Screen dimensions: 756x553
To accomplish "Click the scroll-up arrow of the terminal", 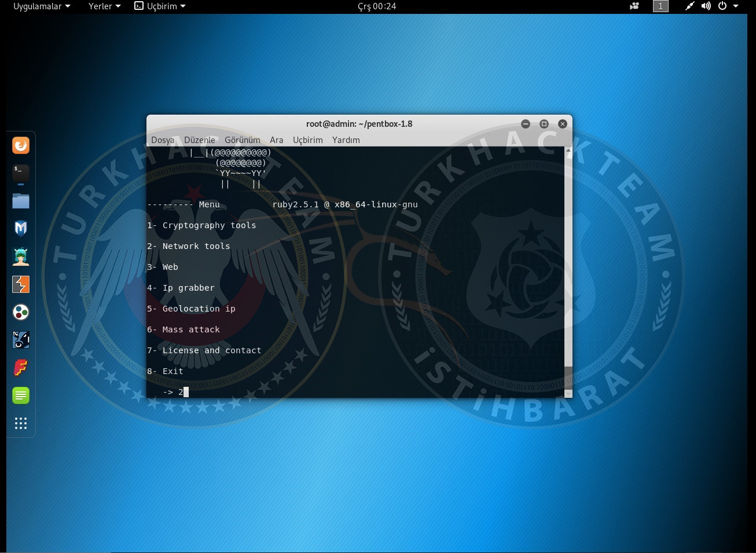I will coord(568,151).
